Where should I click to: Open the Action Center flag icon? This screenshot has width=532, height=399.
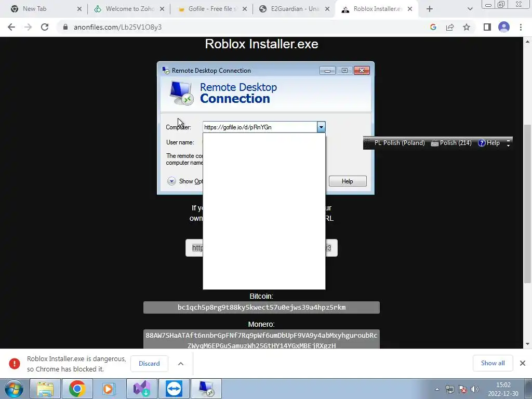coord(462,389)
